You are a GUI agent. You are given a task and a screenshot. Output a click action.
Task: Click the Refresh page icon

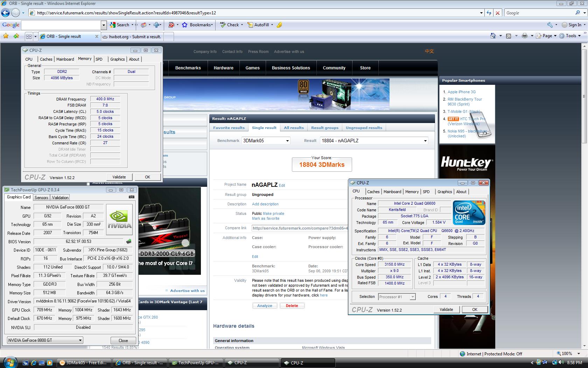tap(489, 13)
